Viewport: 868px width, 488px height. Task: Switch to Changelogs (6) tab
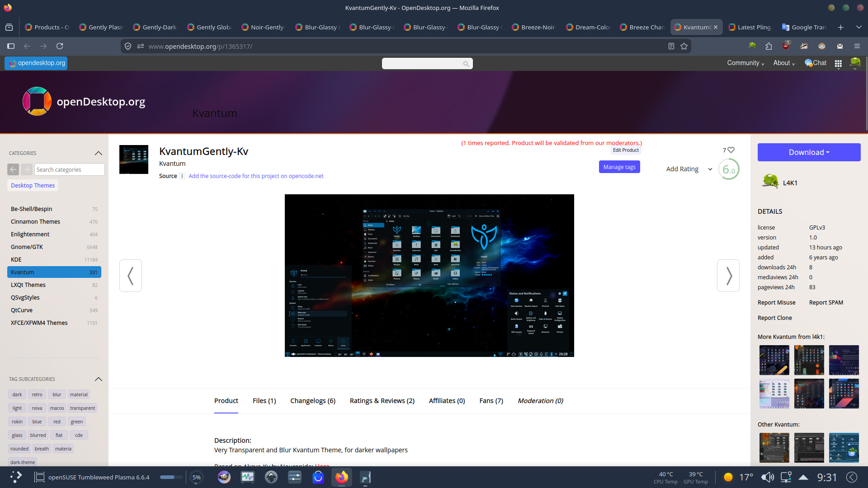click(312, 401)
